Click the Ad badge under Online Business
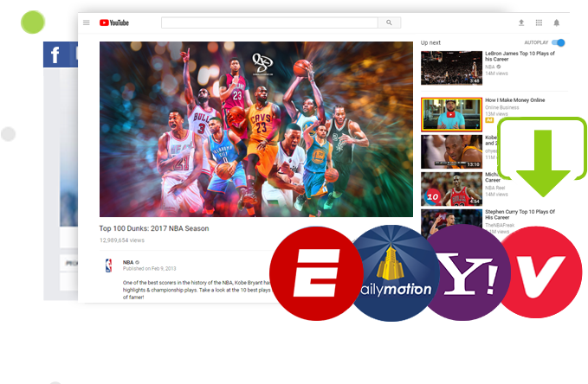 tap(489, 120)
